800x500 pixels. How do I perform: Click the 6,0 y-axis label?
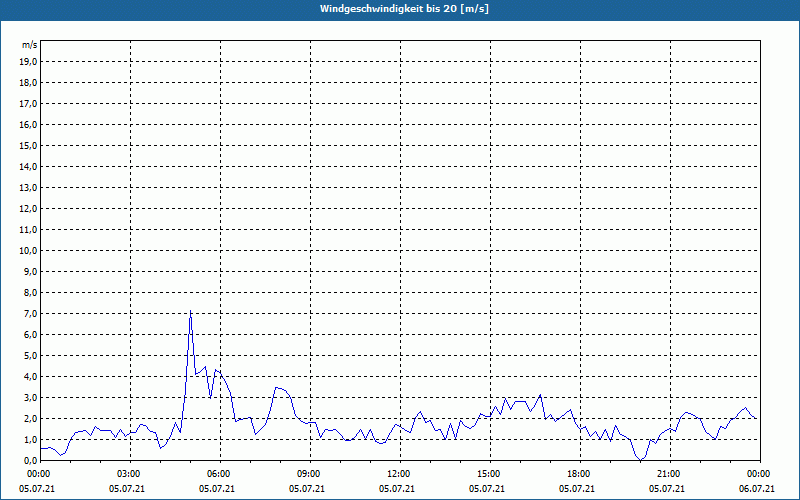31,334
